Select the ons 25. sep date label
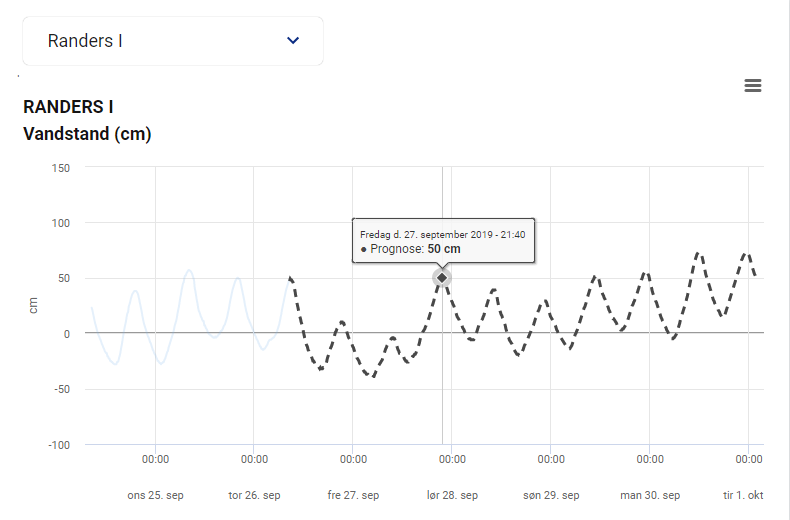The width and height of the screenshot is (790, 520). (155, 495)
